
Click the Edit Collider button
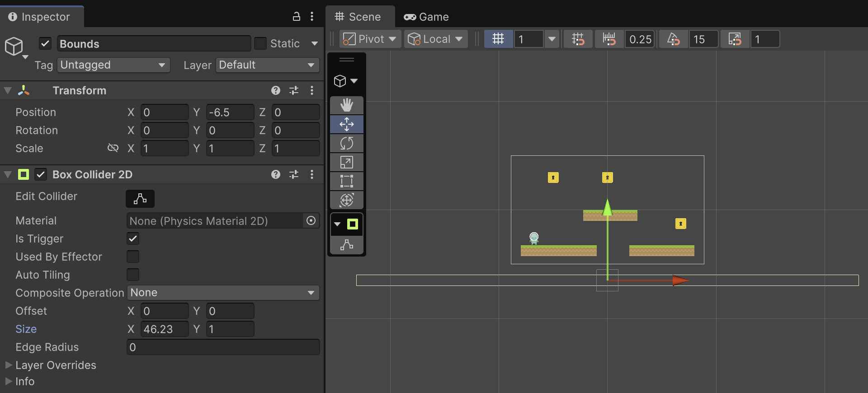pos(140,199)
